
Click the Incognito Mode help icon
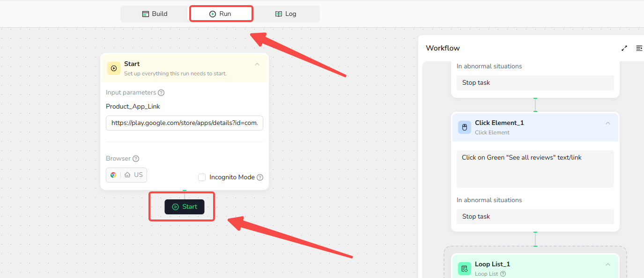[260, 177]
